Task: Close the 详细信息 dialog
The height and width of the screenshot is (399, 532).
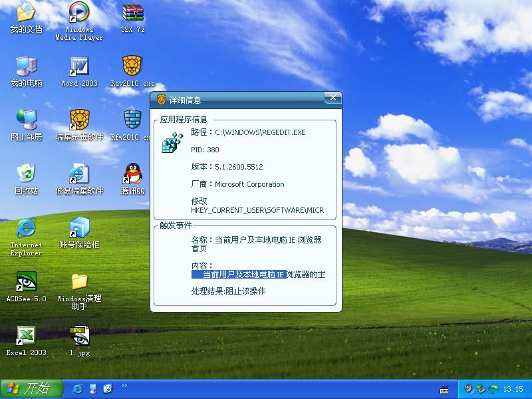Action: click(x=333, y=98)
